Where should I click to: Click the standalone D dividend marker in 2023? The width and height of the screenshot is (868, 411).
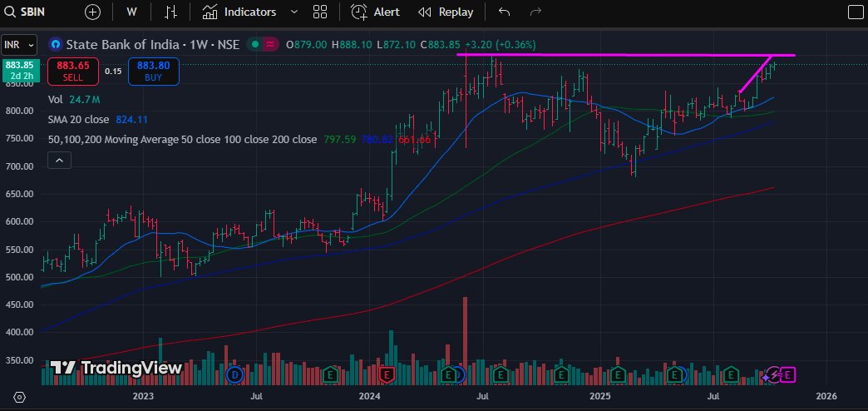point(234,375)
